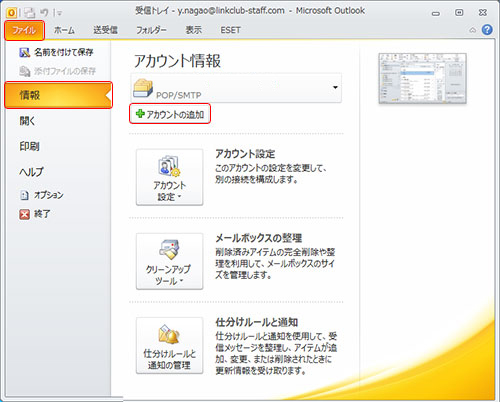Open the 表示 ribbon tab
500x402 pixels.
pyautogui.click(x=194, y=30)
